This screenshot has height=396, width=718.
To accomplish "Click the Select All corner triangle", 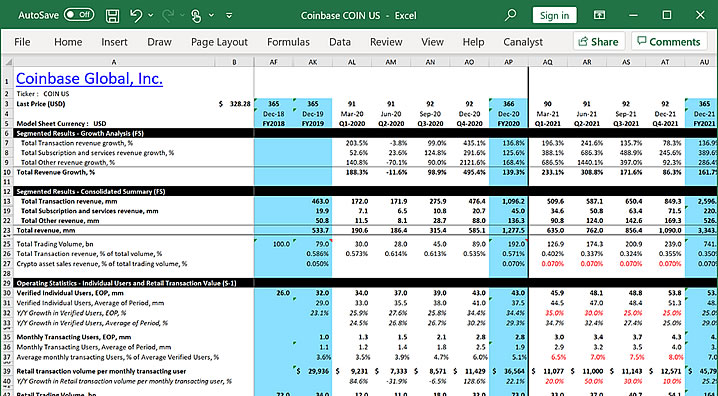I will click(7, 62).
